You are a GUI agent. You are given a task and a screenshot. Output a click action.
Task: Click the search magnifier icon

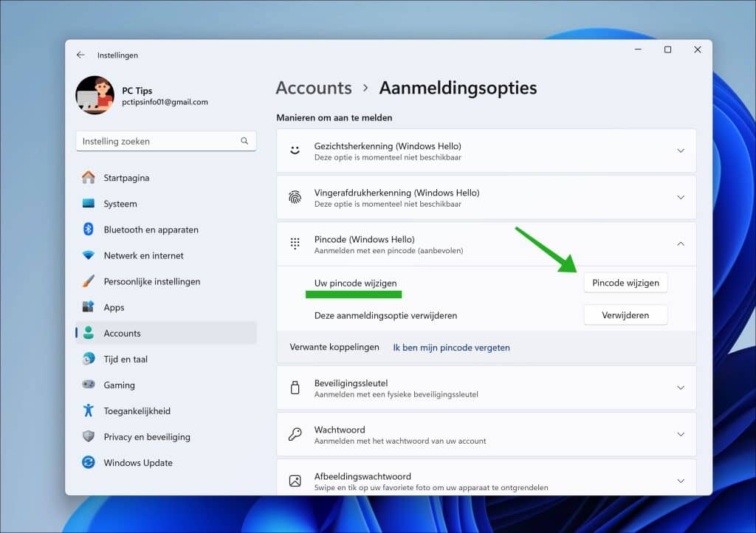point(244,141)
